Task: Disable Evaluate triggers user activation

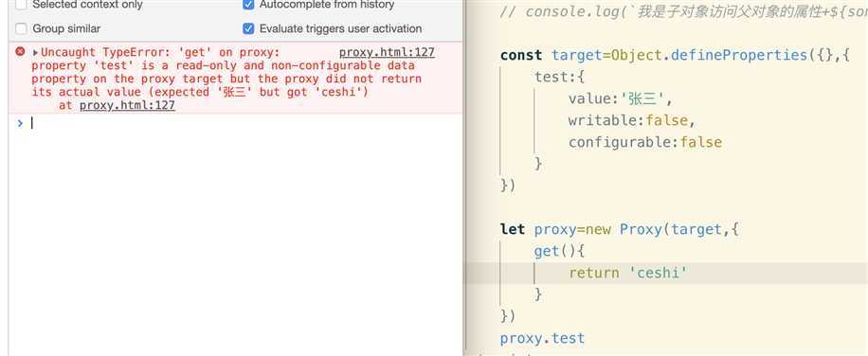Action: coord(248,28)
